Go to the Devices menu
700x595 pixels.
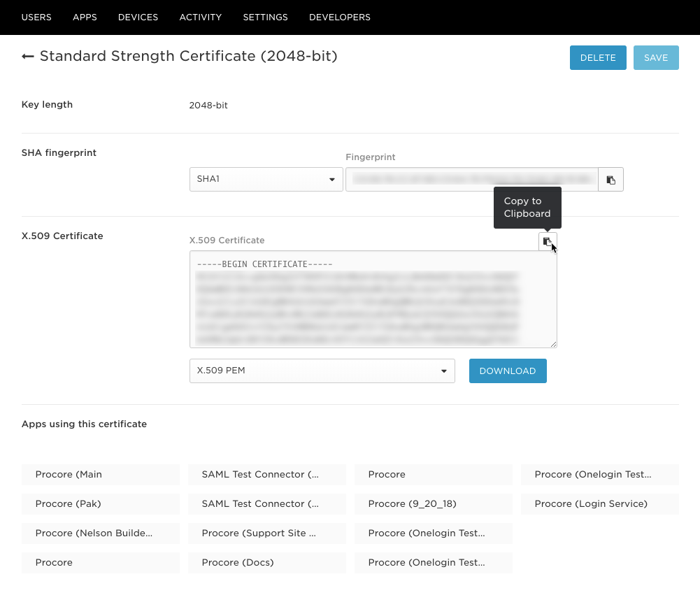pos(138,17)
